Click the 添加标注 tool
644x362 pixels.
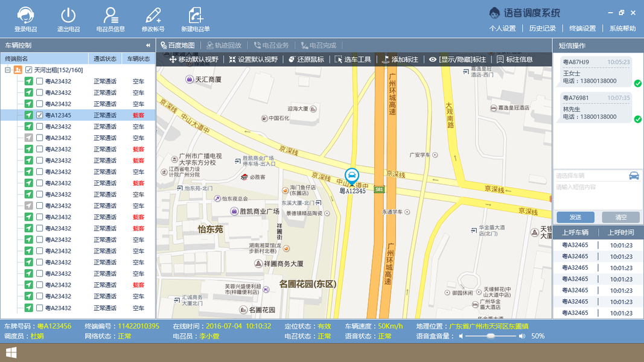click(x=400, y=60)
